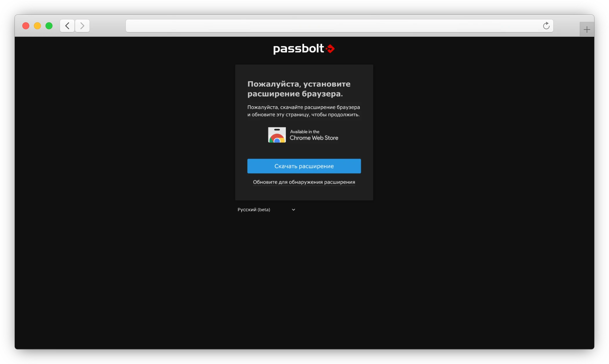The width and height of the screenshot is (609, 364).
Task: Click the 'Chrome Web Store' badge text
Action: click(314, 138)
